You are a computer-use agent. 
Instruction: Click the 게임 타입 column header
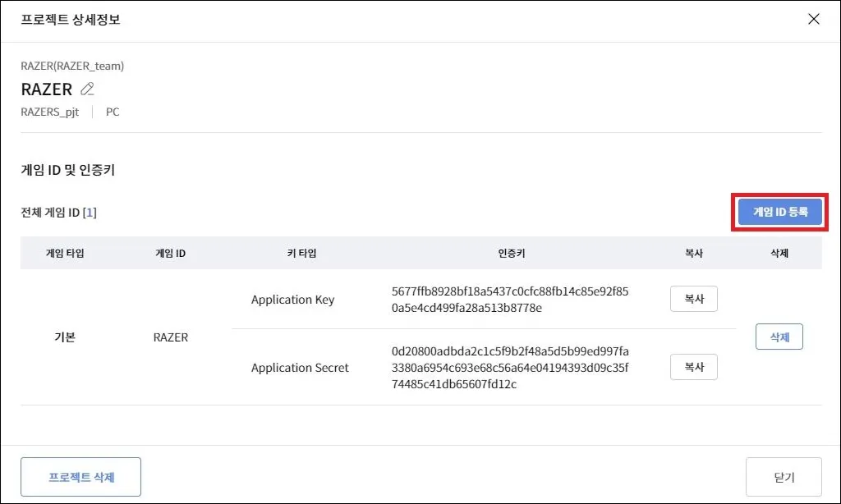click(65, 254)
